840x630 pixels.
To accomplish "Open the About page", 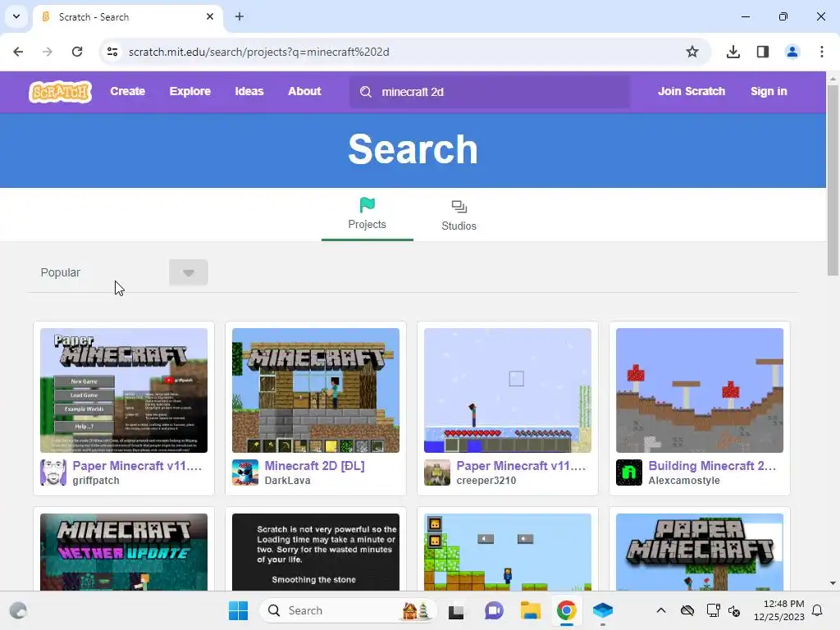I will click(x=304, y=92).
